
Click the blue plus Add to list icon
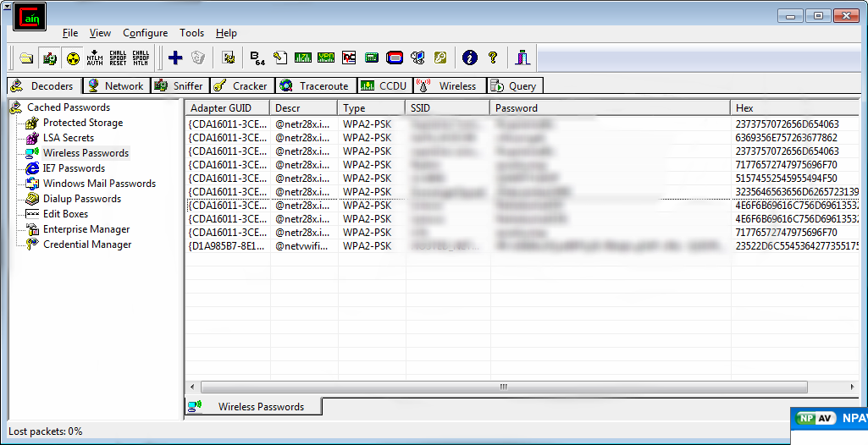tap(175, 58)
